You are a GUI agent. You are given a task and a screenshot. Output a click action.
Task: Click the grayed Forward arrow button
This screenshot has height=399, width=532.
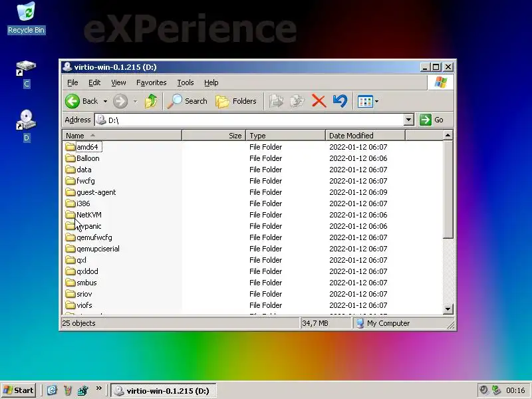(120, 101)
